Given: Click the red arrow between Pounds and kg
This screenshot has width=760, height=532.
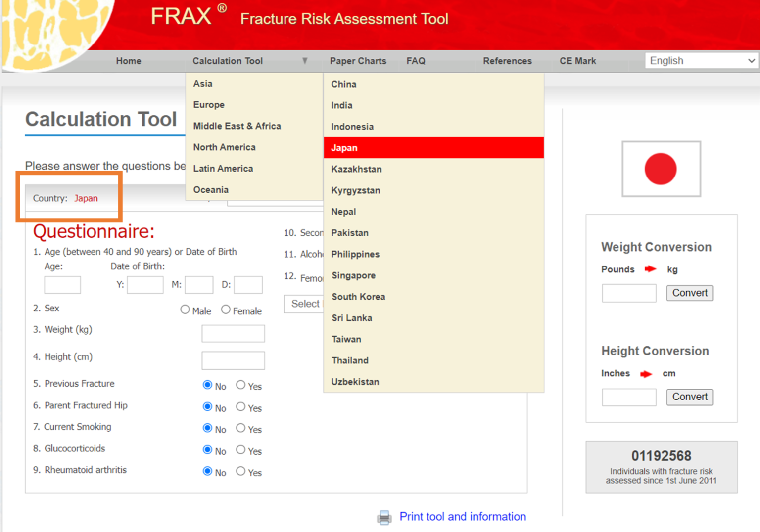Looking at the screenshot, I should pyautogui.click(x=650, y=269).
